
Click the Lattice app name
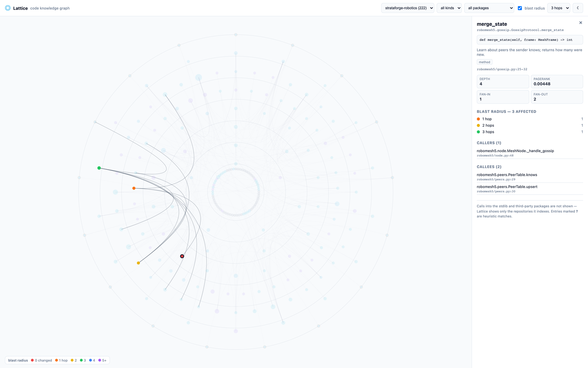click(20, 8)
